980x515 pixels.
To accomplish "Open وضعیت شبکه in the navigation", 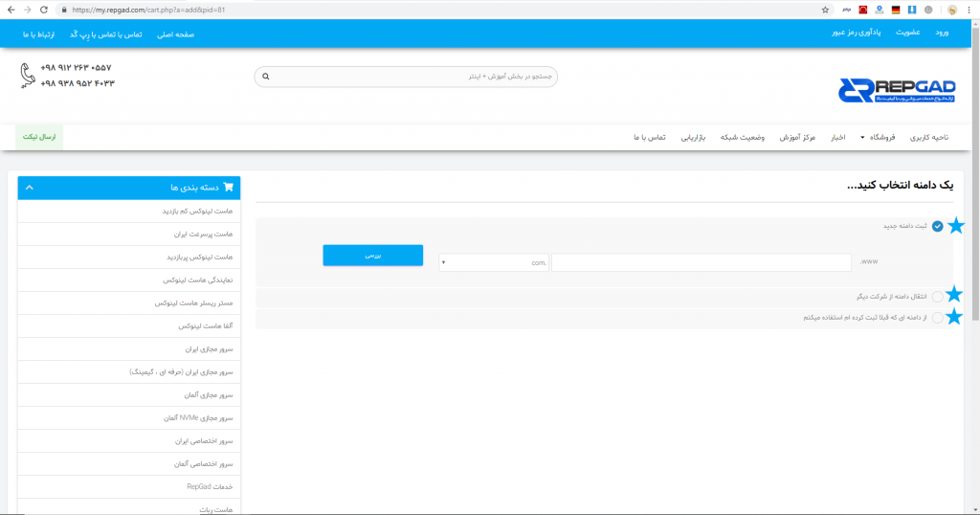I will [742, 138].
